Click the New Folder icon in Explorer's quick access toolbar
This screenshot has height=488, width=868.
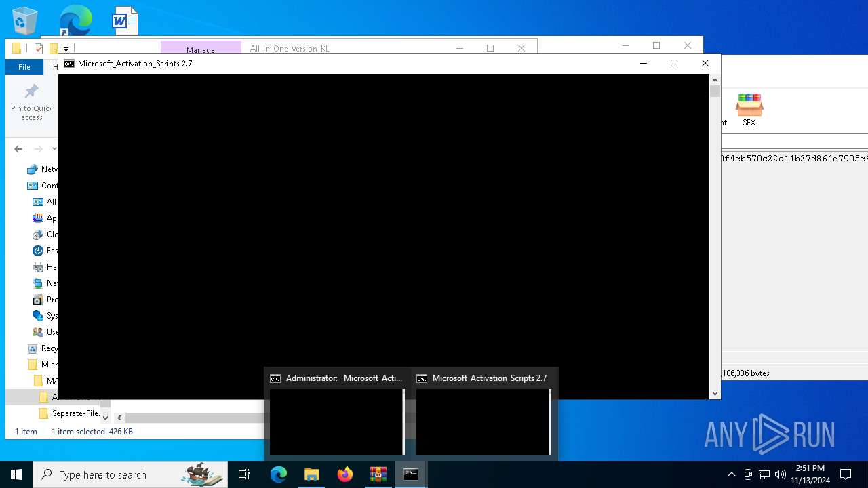click(54, 48)
